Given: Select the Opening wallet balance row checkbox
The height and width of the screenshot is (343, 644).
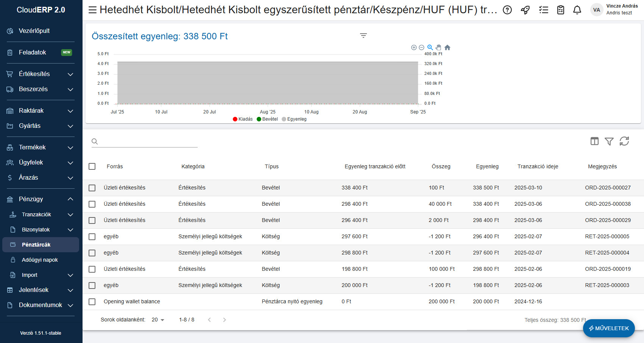Looking at the screenshot, I should (92, 302).
